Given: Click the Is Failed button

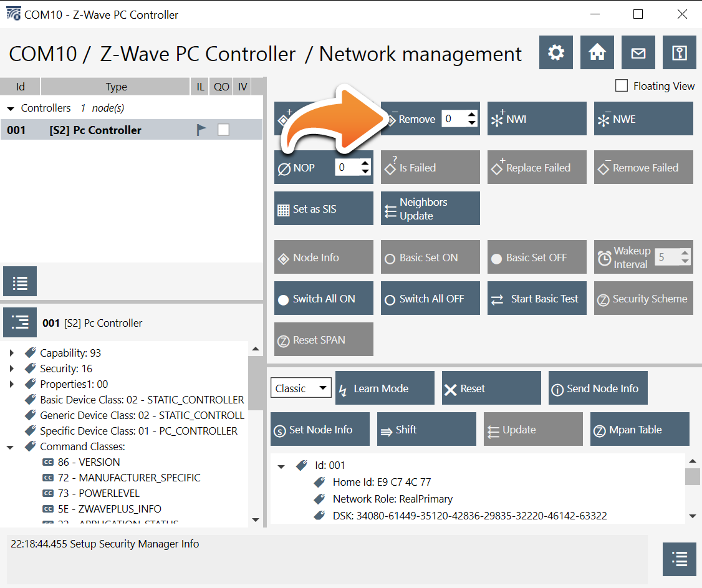Looking at the screenshot, I should 430,168.
